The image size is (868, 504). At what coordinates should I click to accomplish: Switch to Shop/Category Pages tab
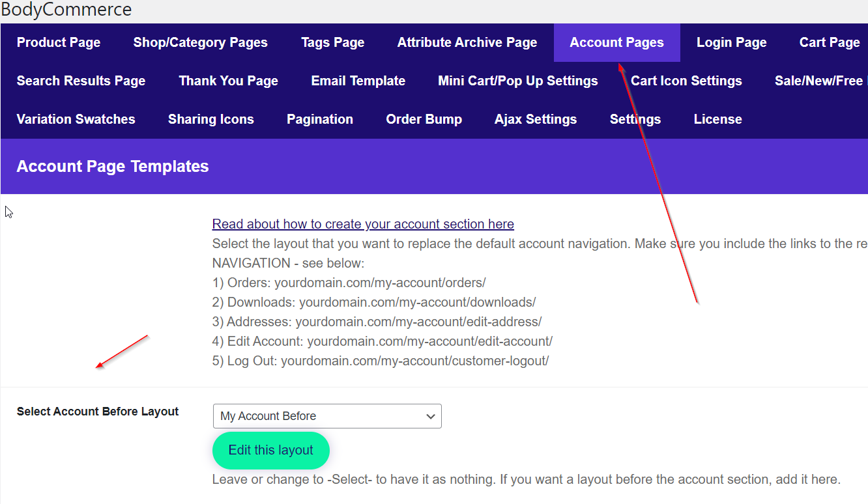pyautogui.click(x=200, y=43)
